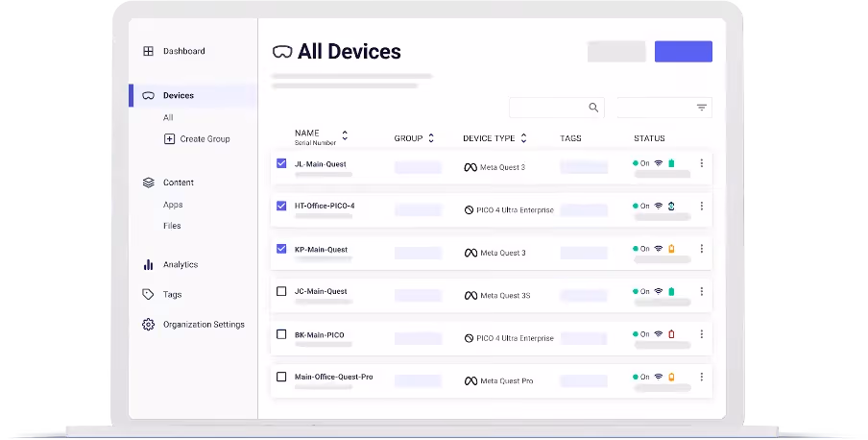The height and width of the screenshot is (440, 868).
Task: Open the three-dot menu for KP-Main-Quest
Action: 701,248
